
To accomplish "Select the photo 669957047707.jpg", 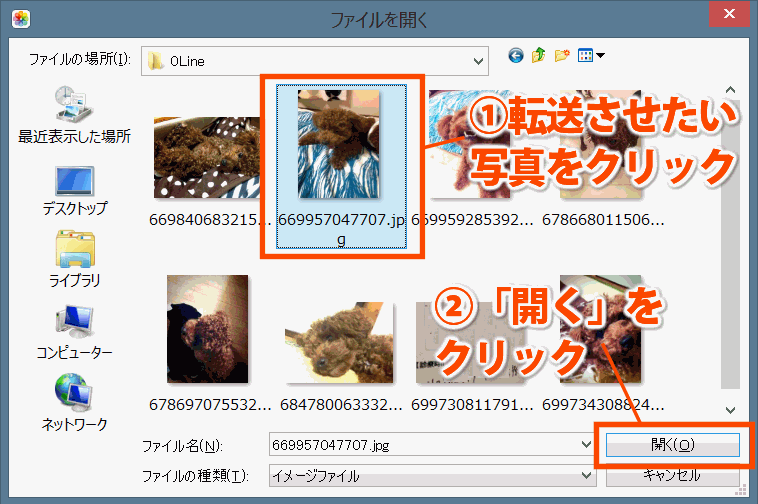I will pos(340,145).
